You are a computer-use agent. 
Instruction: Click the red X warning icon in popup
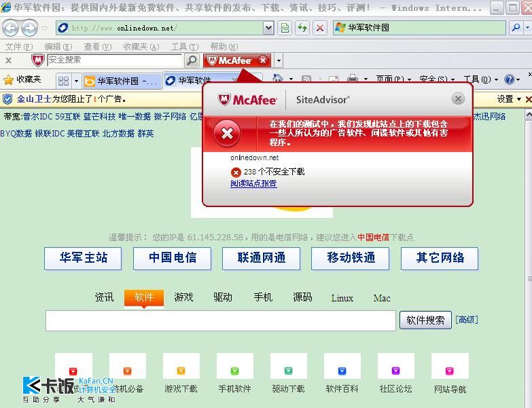[227, 133]
